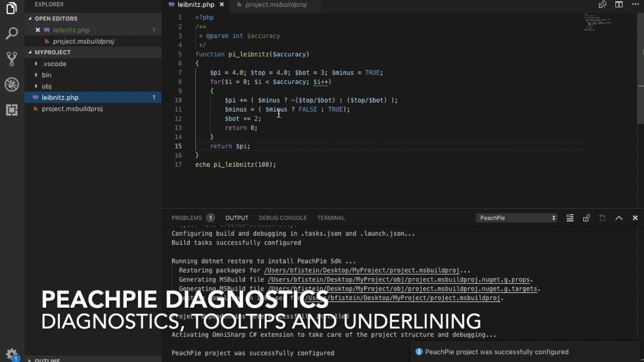Viewport: 644px width, 362px height.
Task: Click the problem count badge on Problems tab
Action: coord(210,218)
